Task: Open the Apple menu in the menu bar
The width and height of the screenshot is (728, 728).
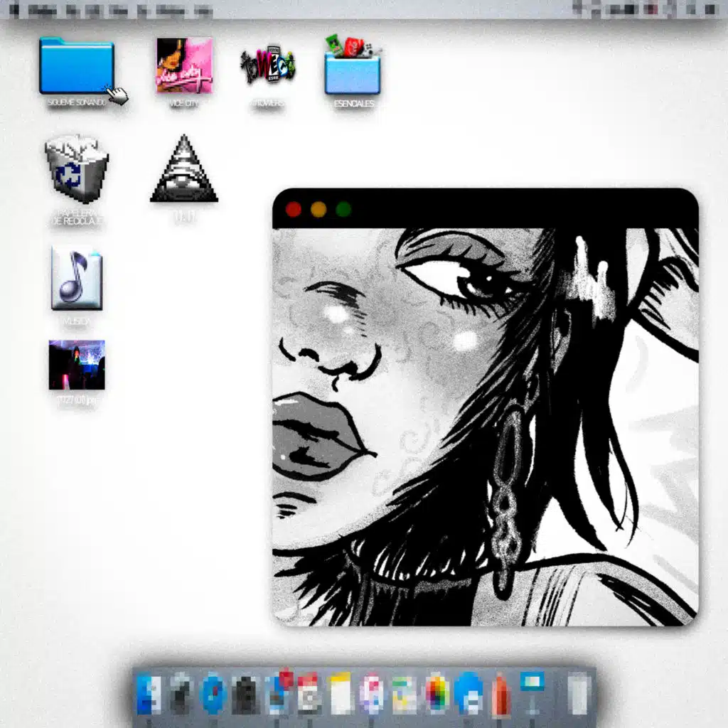Action: pos(14,10)
